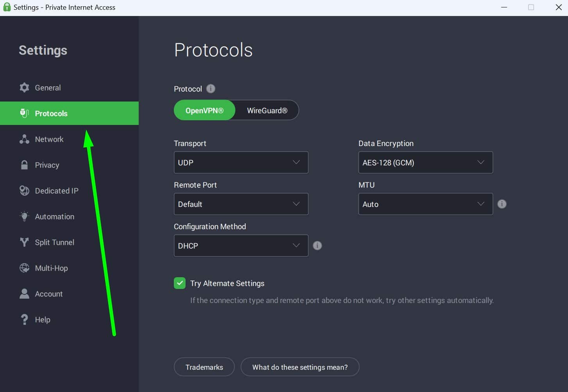
Task: Click info icon next to Configuration Method
Action: [x=317, y=246]
